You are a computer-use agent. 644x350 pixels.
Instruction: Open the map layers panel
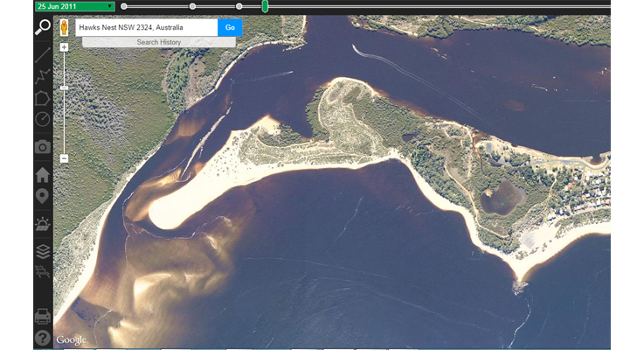coord(43,251)
